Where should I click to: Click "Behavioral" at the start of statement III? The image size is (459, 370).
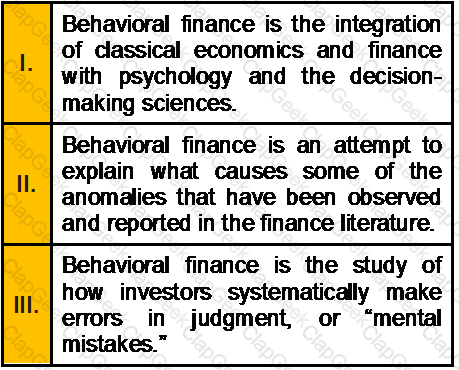coord(115,265)
